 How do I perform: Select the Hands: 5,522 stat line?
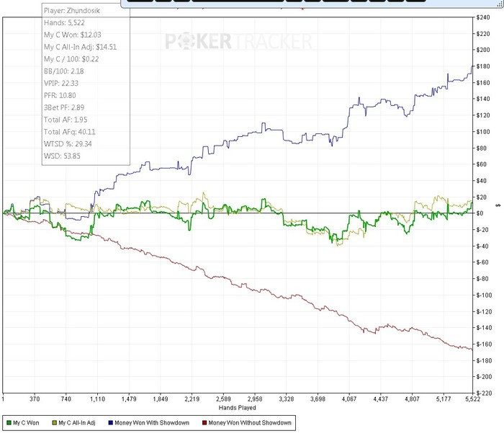[64, 23]
